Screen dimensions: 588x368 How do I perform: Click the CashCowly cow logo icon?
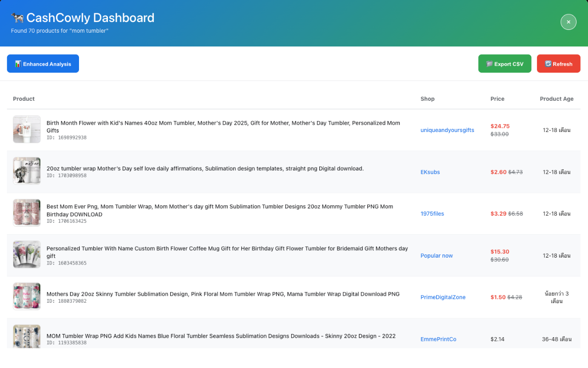coord(17,18)
